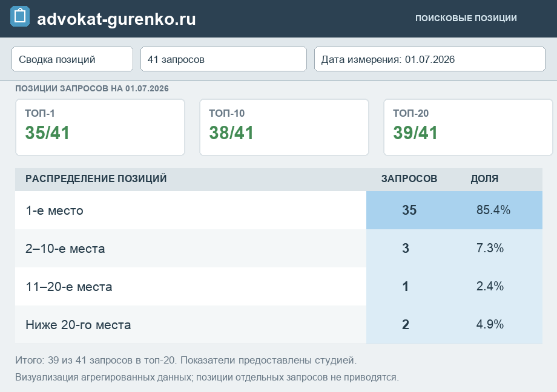Open the Поисковые позиции menu item
This screenshot has width=557, height=392.
[x=466, y=18]
